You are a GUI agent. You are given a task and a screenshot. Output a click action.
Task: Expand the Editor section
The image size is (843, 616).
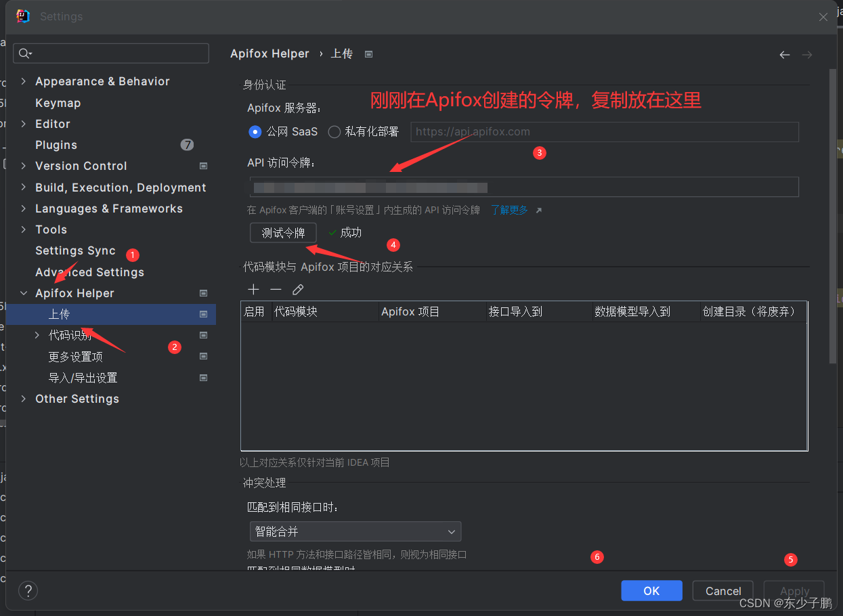[x=24, y=124]
